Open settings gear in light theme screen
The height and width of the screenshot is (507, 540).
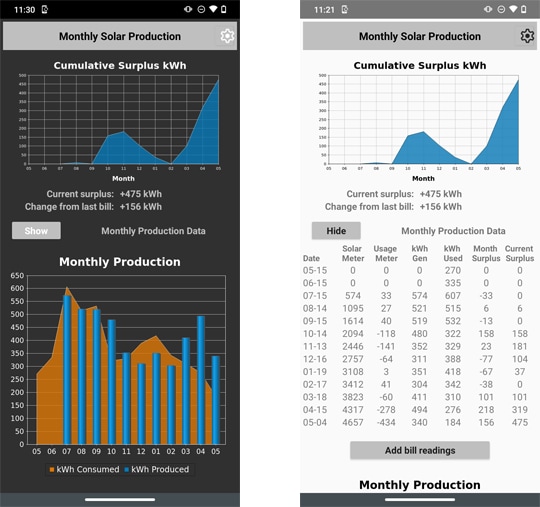pos(527,36)
